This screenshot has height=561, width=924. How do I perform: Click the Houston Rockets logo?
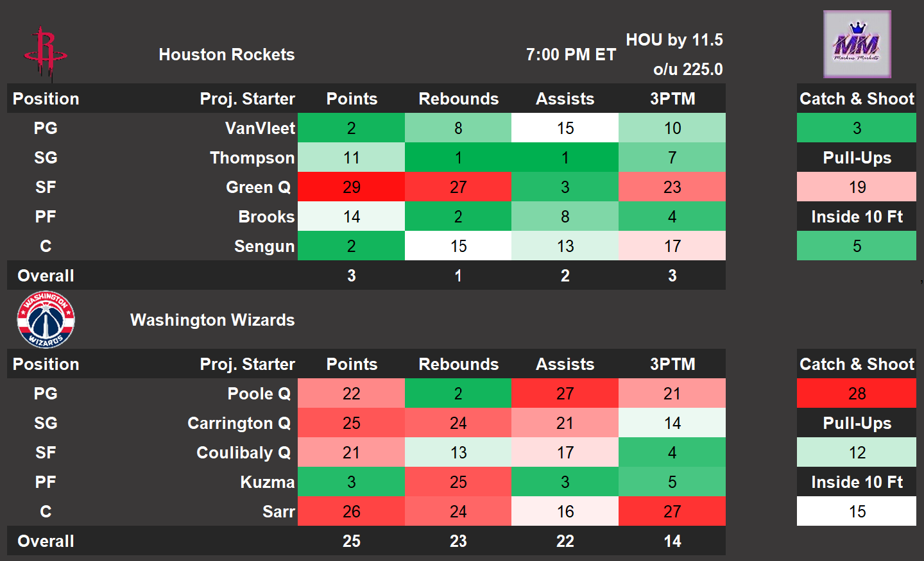44,53
